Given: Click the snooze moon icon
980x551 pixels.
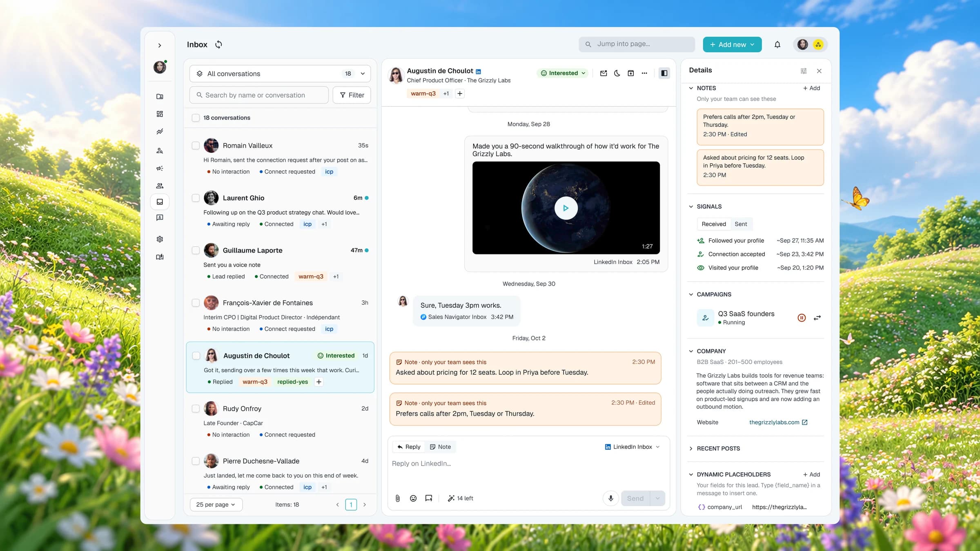Looking at the screenshot, I should 617,73.
